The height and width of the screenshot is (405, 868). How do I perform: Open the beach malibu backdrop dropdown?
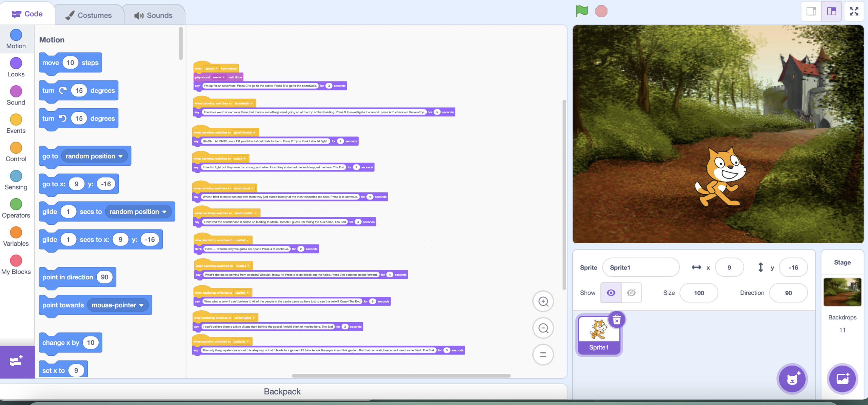point(246,214)
